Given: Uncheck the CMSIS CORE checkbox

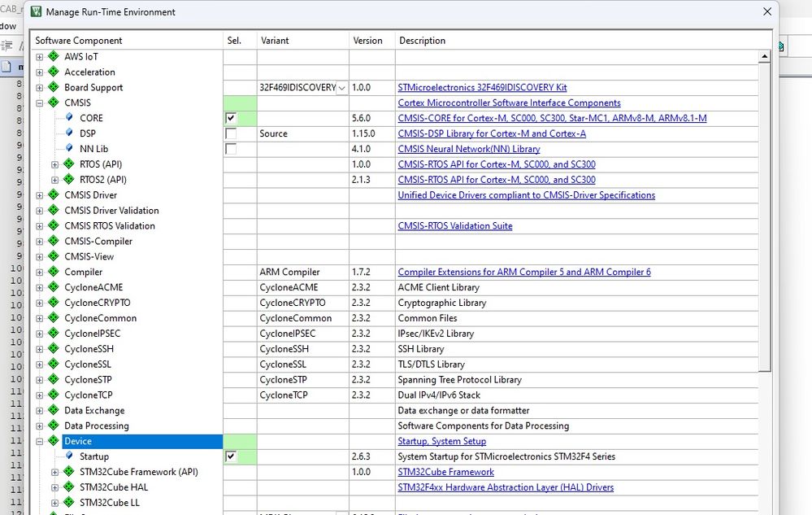Looking at the screenshot, I should click(x=231, y=118).
